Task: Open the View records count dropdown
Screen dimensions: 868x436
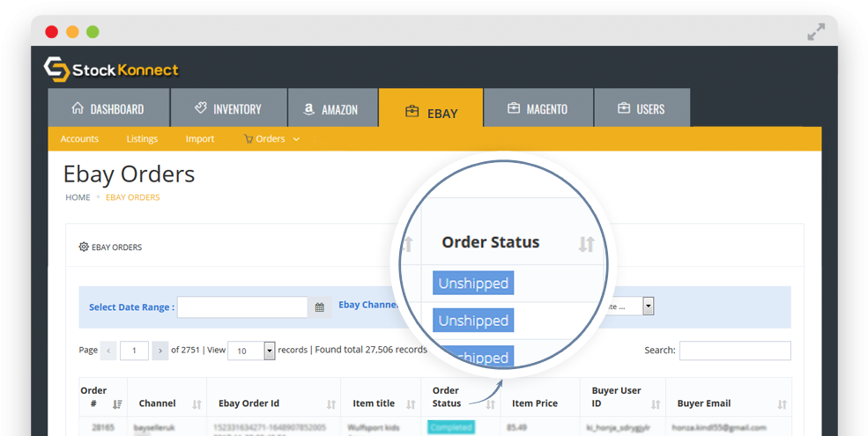Action: pos(251,351)
